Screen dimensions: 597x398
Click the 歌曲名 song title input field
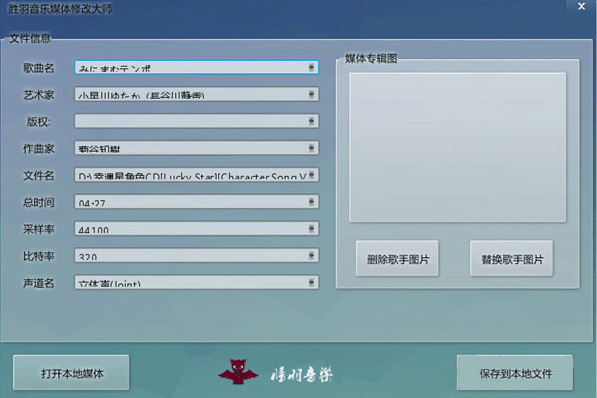(x=196, y=67)
